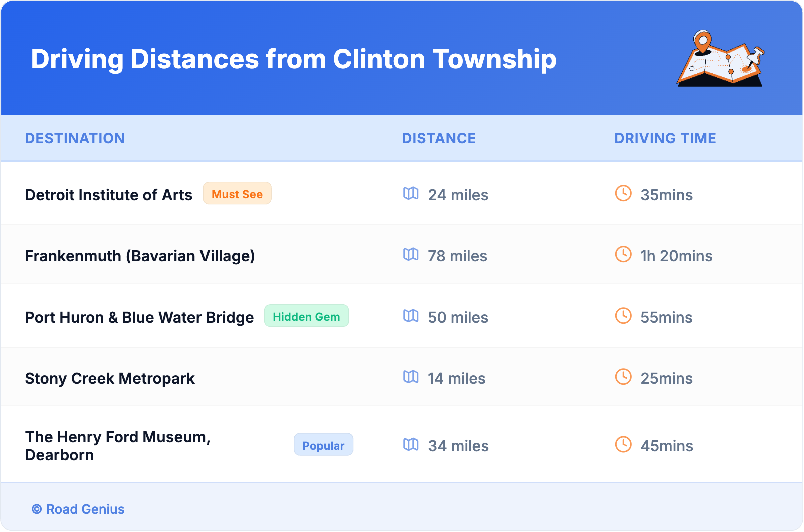This screenshot has height=532, width=804.
Task: Click the map icon beside 50 miles
Action: (x=411, y=316)
